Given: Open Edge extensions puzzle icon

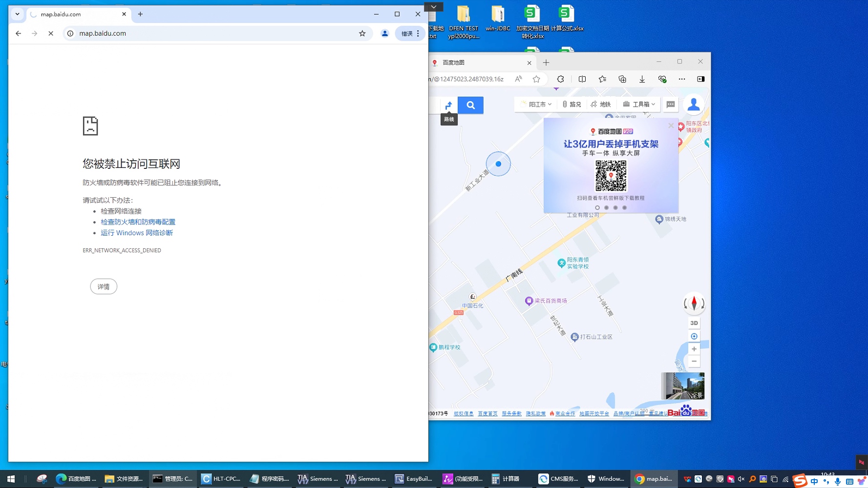Looking at the screenshot, I should (560, 79).
